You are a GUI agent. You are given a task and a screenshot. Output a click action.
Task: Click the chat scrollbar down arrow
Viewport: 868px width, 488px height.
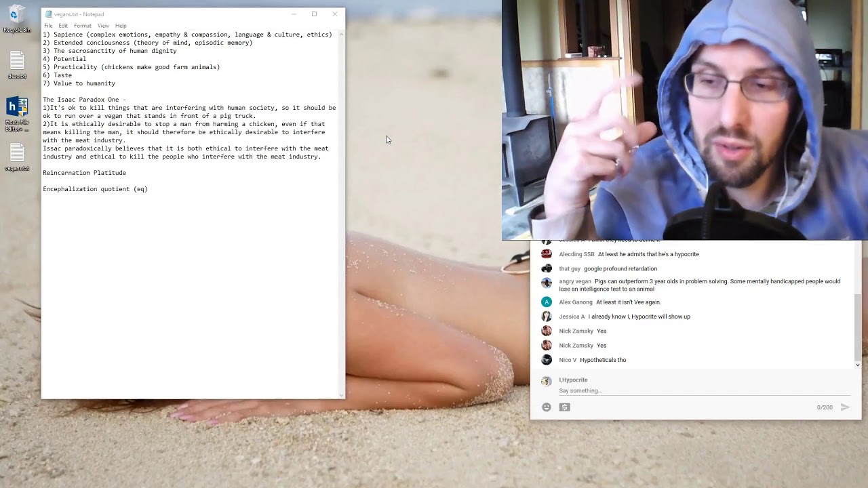tap(858, 365)
